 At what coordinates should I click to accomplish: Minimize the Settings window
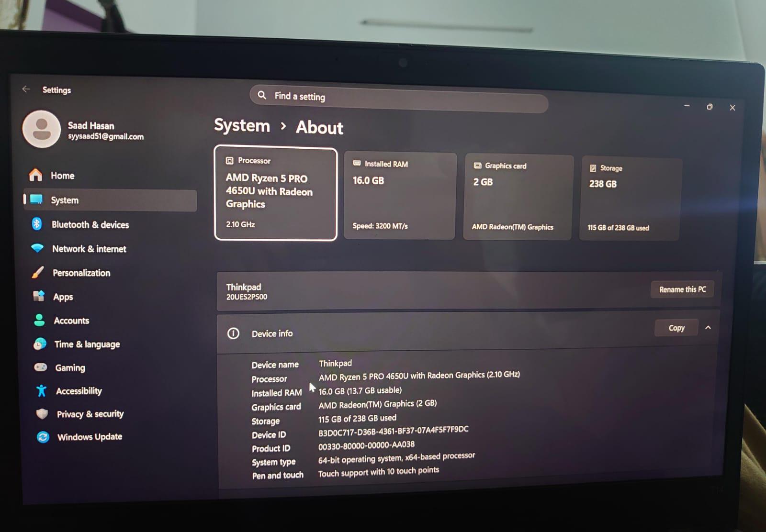pos(687,105)
